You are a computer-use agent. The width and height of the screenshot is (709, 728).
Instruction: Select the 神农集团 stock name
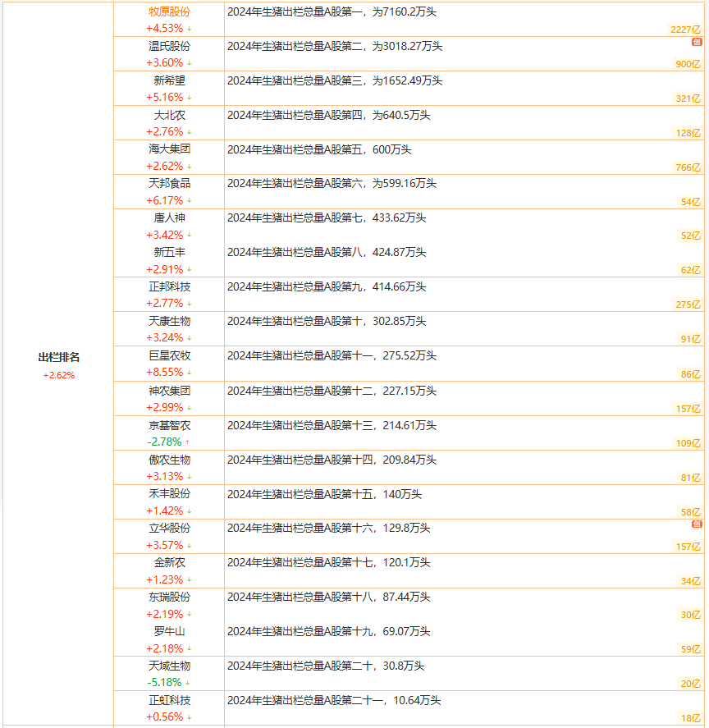tap(170, 391)
